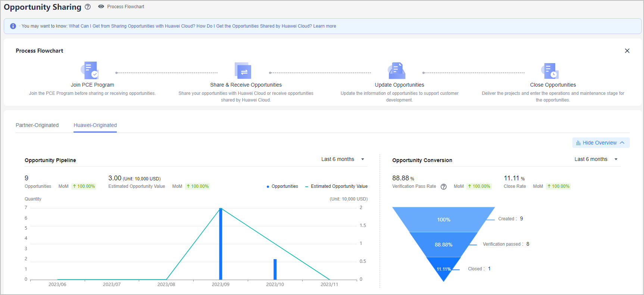This screenshot has height=295, width=644.
Task: Click the 'Created : 9' funnel label
Action: (511, 219)
